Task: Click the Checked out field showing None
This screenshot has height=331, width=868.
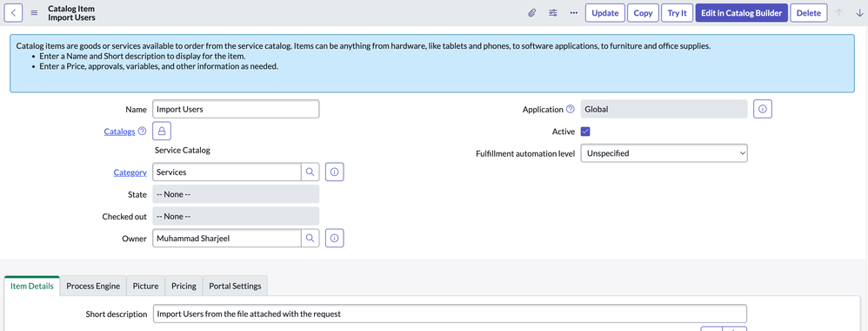Action: pos(236,216)
